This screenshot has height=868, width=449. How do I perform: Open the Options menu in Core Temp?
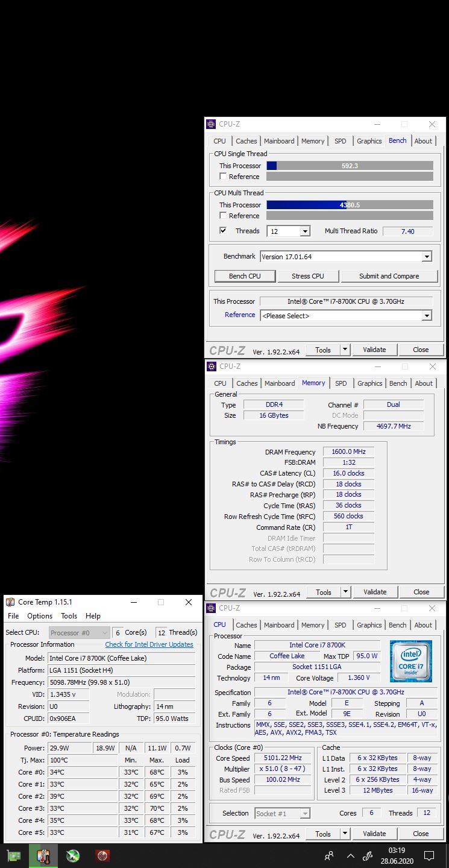click(x=40, y=616)
